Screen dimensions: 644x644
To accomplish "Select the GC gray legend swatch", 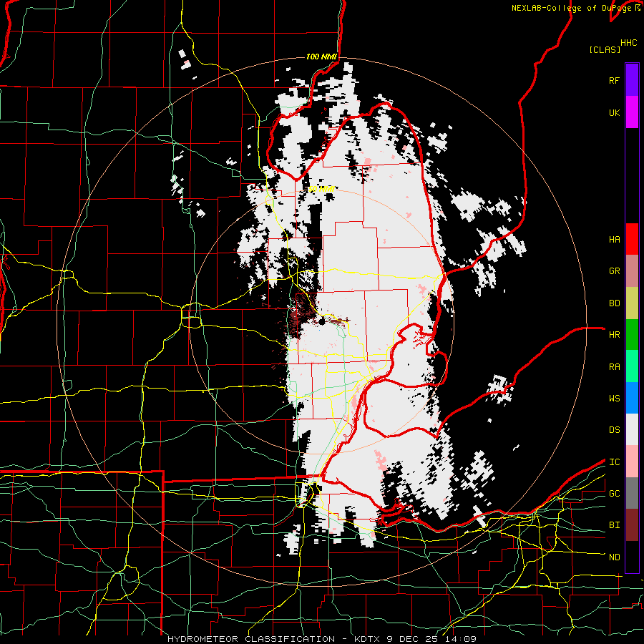I will coord(632,493).
